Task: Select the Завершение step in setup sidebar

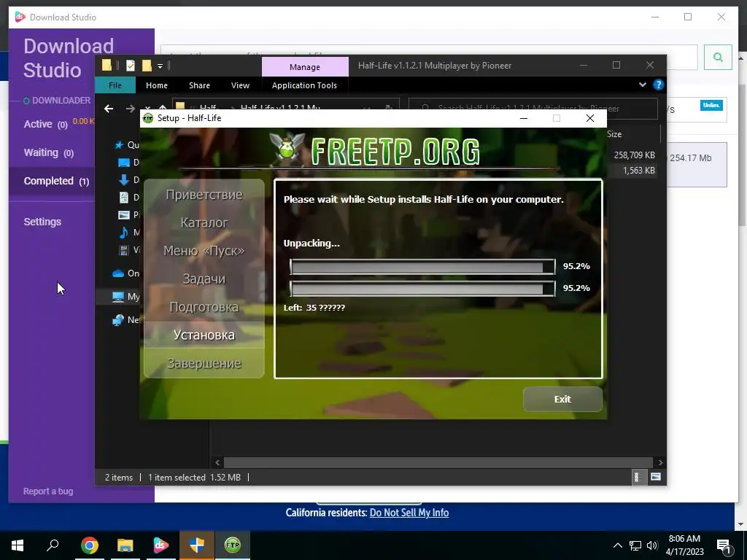Action: point(204,363)
